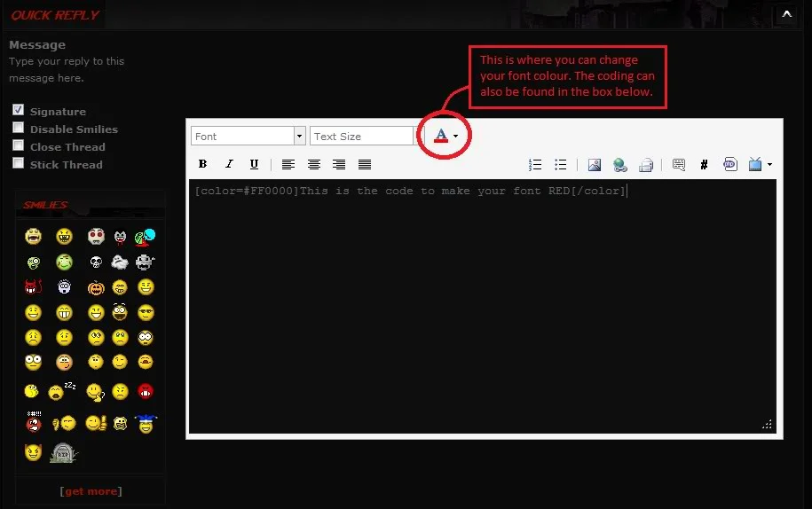
Task: Tick the Stick Thread checkbox
Action: click(x=18, y=163)
